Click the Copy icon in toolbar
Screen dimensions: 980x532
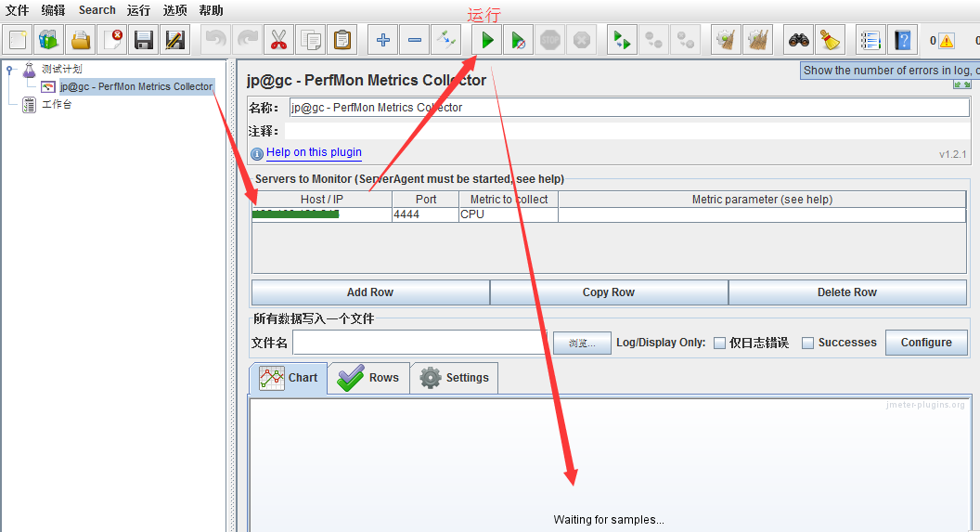coord(311,40)
